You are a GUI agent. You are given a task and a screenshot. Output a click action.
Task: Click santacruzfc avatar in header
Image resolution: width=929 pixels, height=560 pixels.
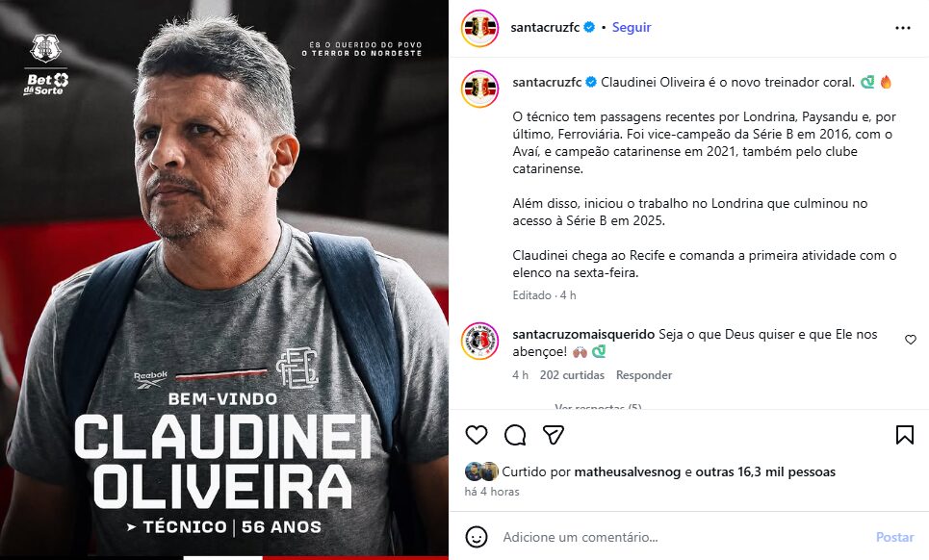point(480,28)
